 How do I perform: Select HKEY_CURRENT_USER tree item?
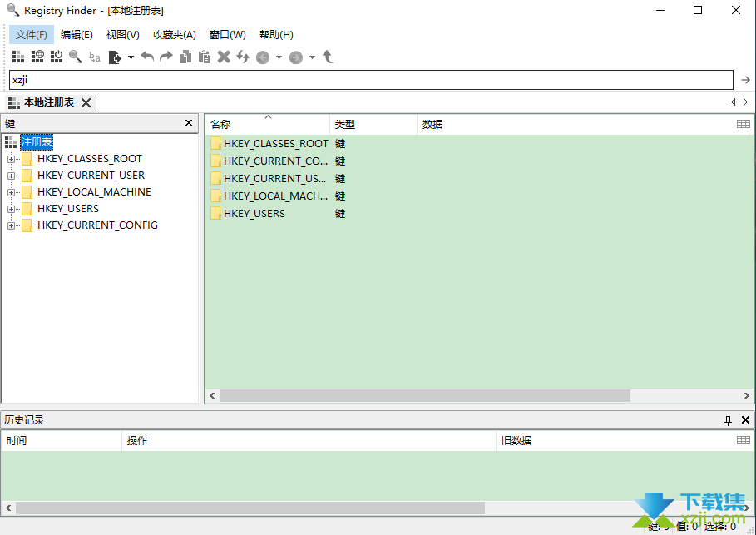tap(91, 175)
